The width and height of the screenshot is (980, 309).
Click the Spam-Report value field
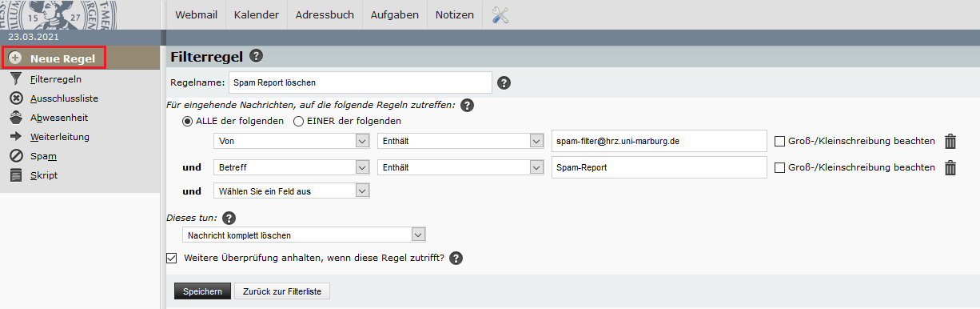click(659, 167)
